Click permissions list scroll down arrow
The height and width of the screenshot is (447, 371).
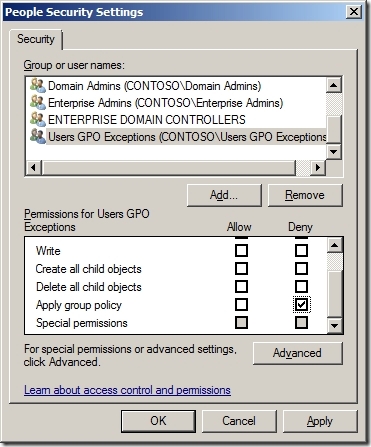click(335, 325)
